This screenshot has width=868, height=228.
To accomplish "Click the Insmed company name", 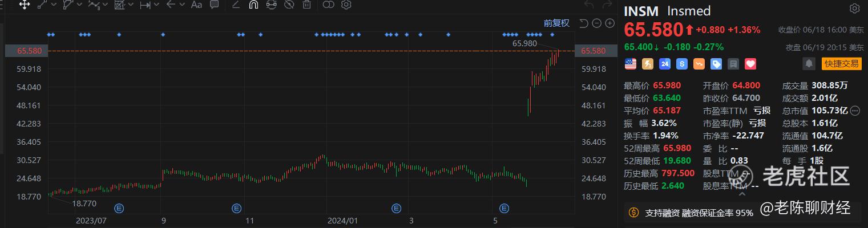I will [x=689, y=11].
